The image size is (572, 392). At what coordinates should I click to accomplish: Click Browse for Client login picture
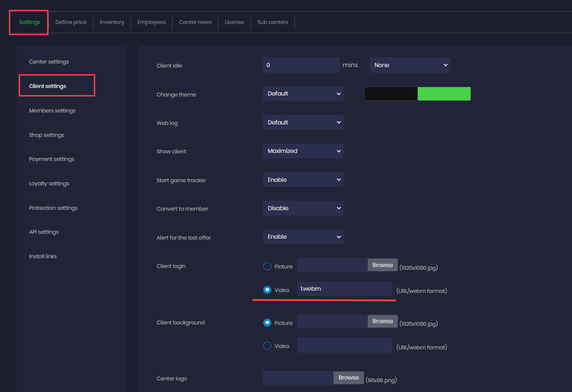383,265
